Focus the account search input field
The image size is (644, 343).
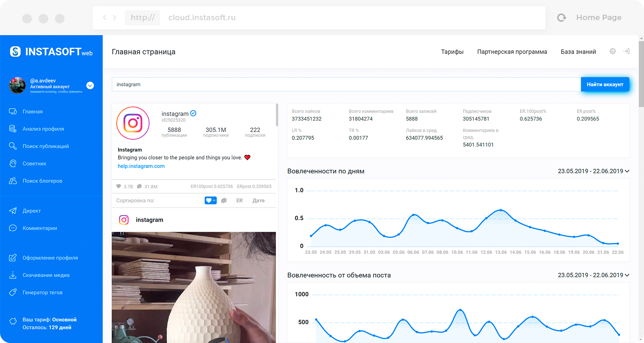point(346,84)
